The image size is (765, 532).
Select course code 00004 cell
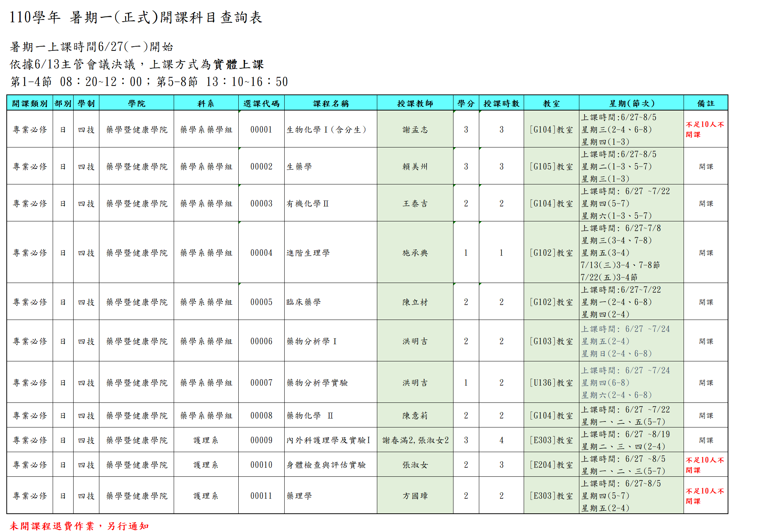tap(261, 253)
